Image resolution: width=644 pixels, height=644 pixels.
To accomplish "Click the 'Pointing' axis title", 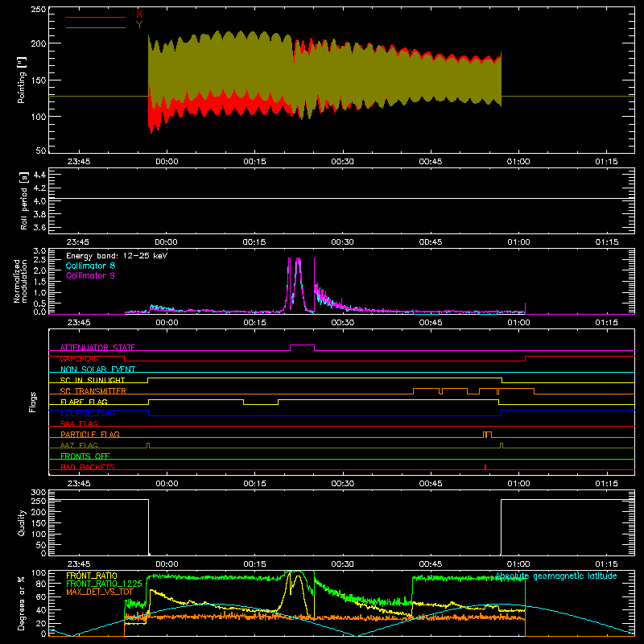I will (22, 80).
